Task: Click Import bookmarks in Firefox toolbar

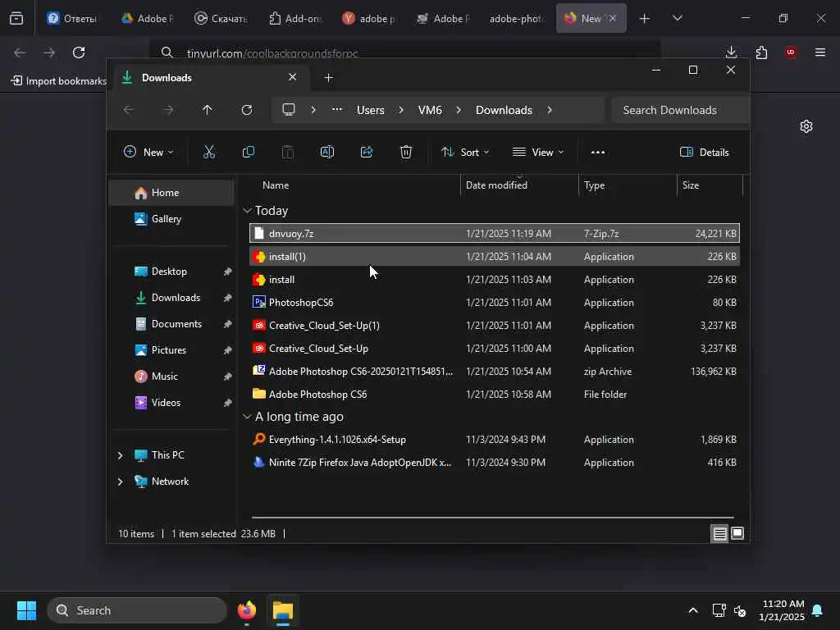Action: [58, 81]
